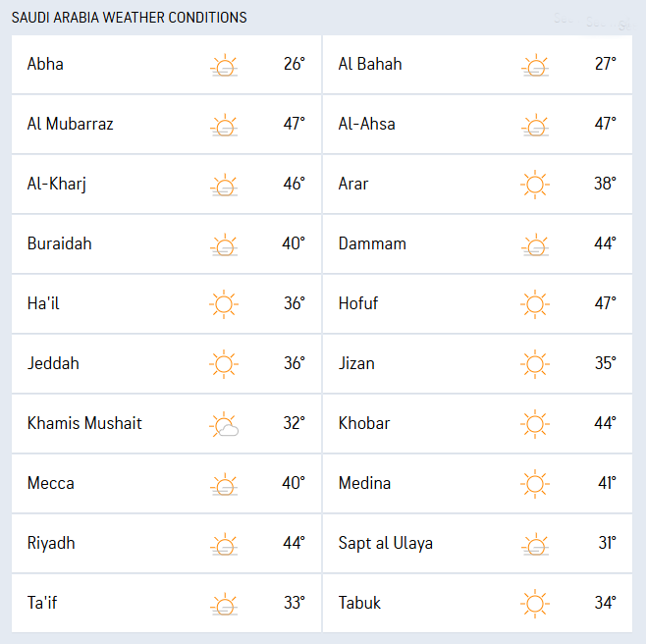The height and width of the screenshot is (644, 646).
Task: Open the Mecca city forecast
Action: [x=51, y=483]
